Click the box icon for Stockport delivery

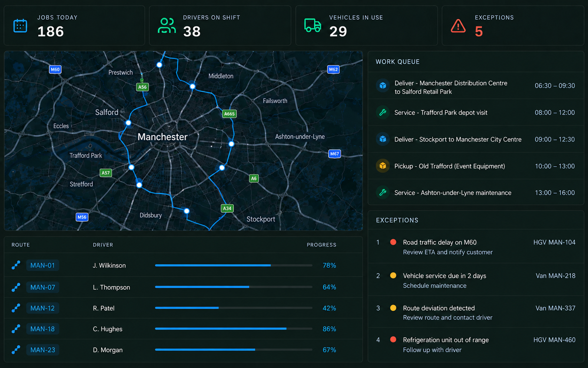click(383, 139)
